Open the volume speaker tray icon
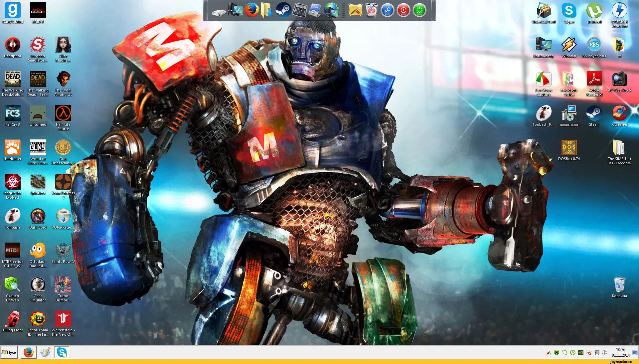Image resolution: width=639 pixels, height=364 pixels. coord(605,352)
